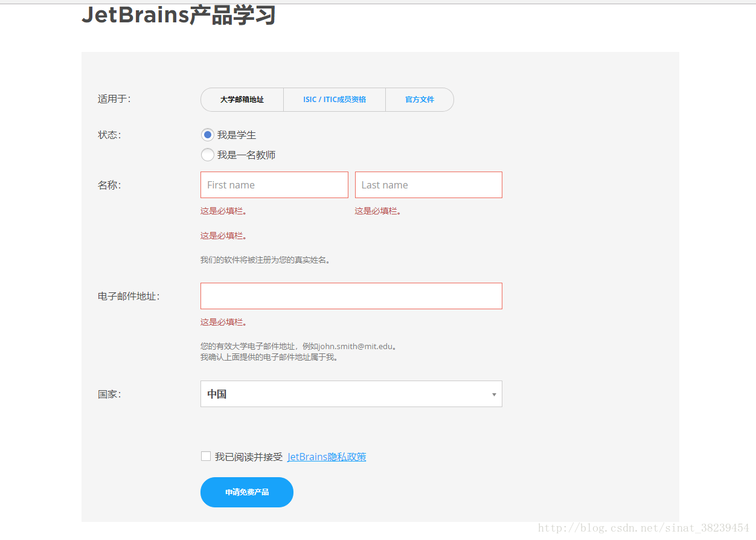Click the john.smith@mit.edu example text

click(356, 346)
